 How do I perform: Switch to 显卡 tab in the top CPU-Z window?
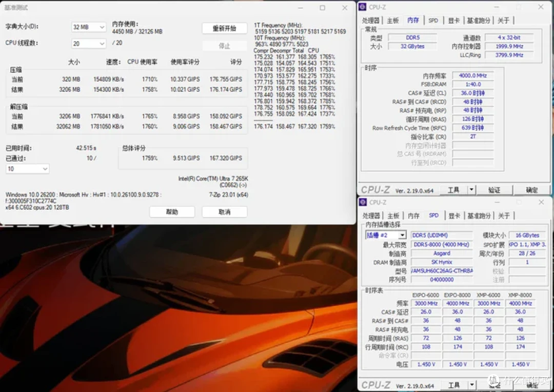[453, 21]
